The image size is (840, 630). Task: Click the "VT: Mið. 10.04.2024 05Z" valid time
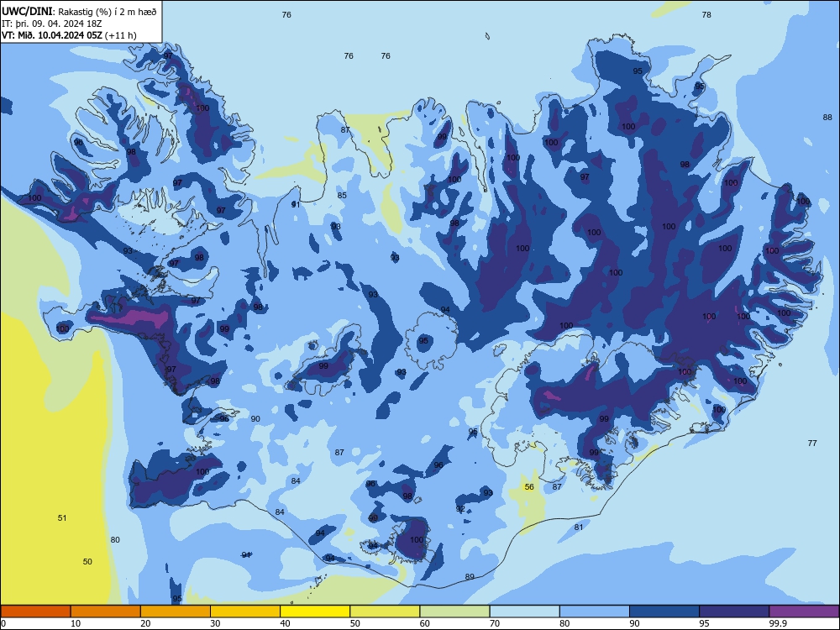coord(52,35)
